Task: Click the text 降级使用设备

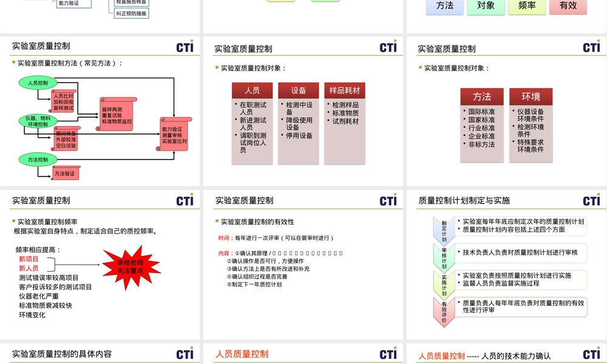Action: (299, 124)
